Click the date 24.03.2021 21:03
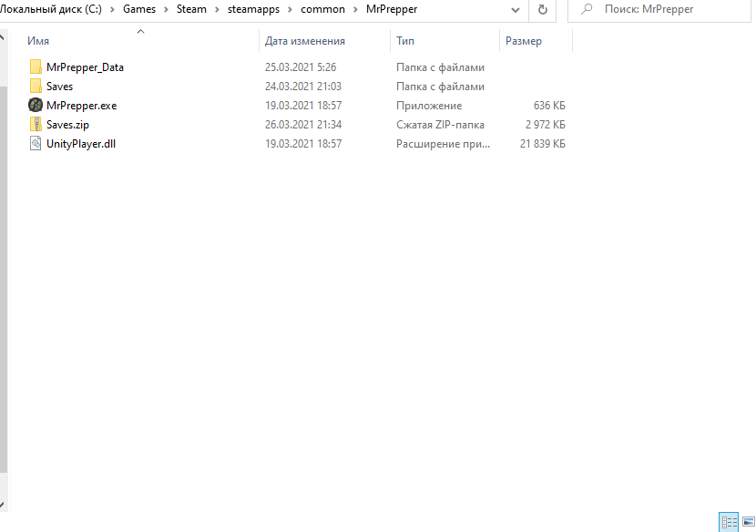 (302, 87)
